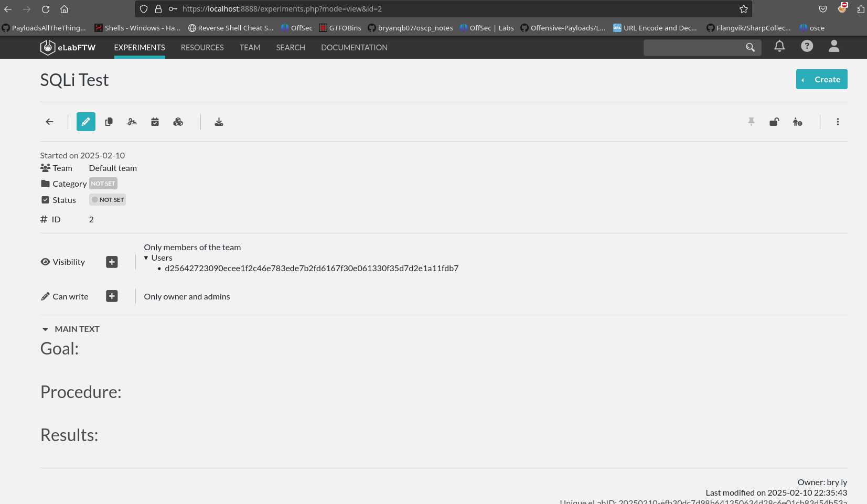Go to the SEARCH tab
This screenshot has width=867, height=504.
291,47
